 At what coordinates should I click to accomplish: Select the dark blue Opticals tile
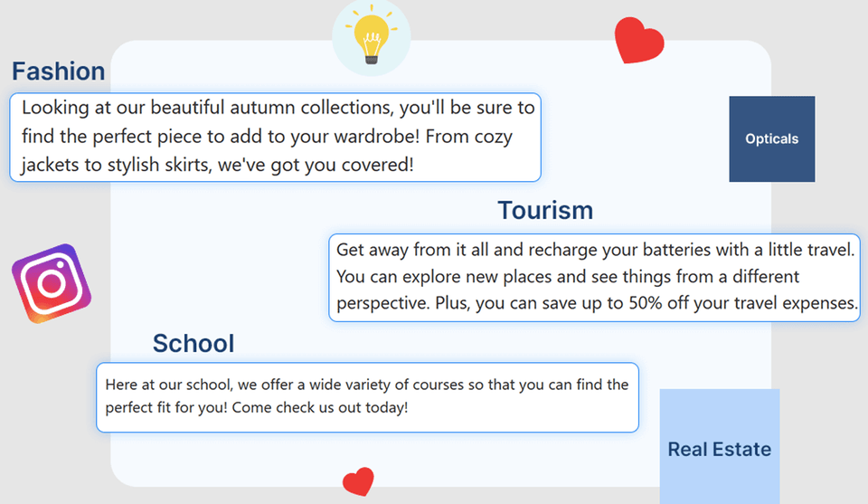pos(771,139)
